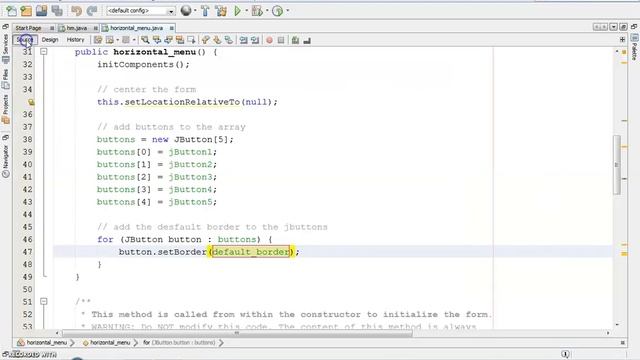Screen dimensions: 640x360
Task: Redo the last undone edit
Action: point(92,11)
